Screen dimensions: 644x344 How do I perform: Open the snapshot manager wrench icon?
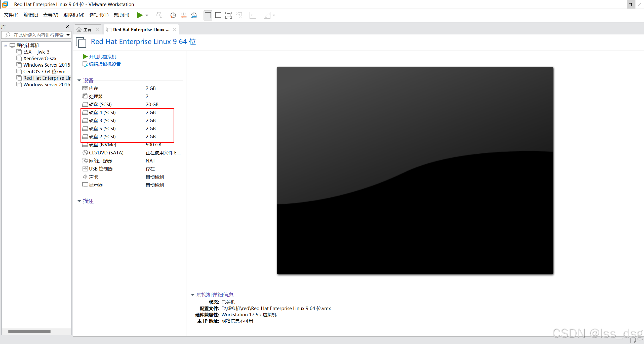click(194, 15)
